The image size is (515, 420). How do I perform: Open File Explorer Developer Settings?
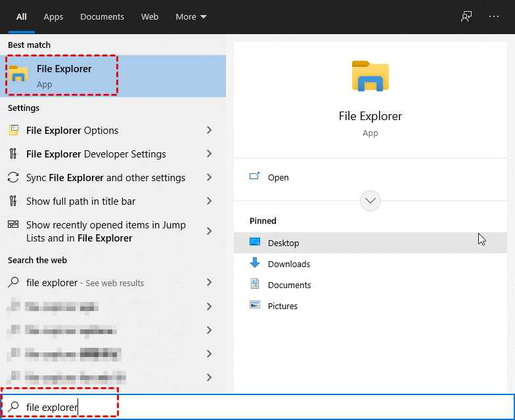(x=96, y=154)
